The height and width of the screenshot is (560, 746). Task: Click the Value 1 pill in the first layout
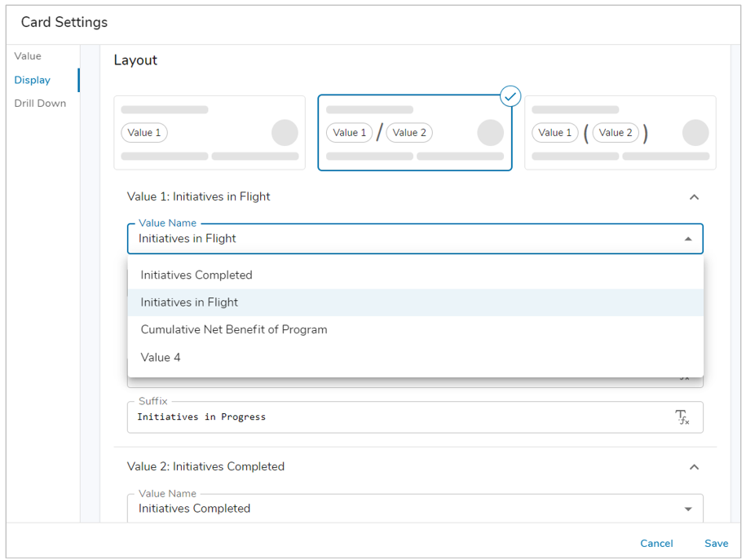tap(144, 132)
